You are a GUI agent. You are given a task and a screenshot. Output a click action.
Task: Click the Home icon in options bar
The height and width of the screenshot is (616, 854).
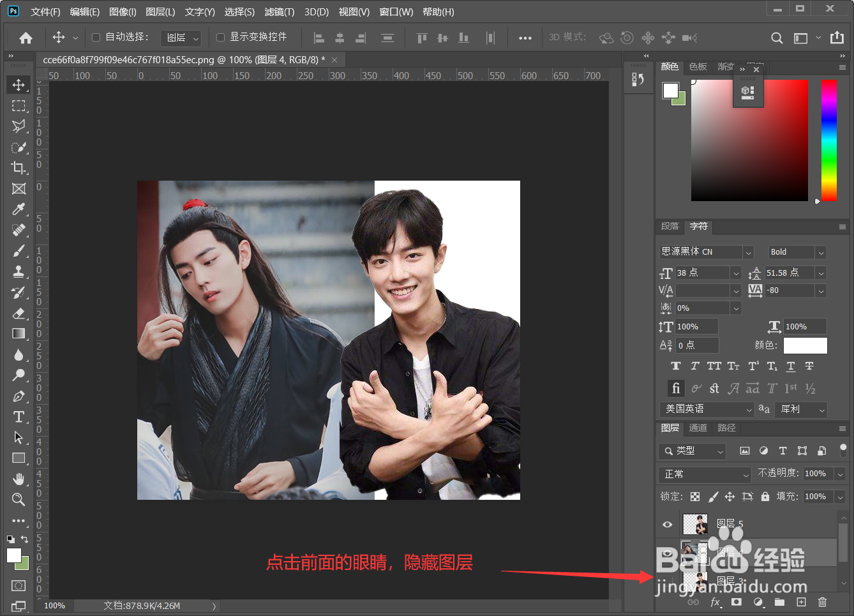pos(26,38)
